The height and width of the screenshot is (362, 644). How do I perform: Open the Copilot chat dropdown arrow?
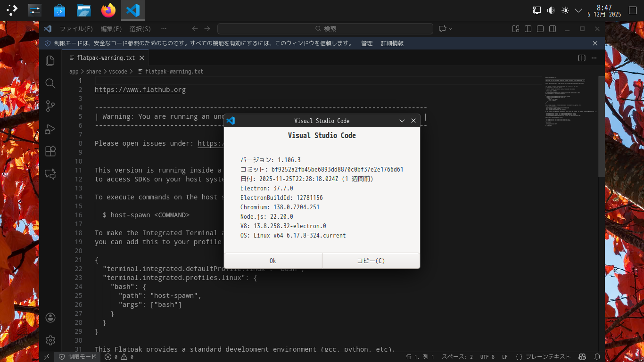point(451,29)
